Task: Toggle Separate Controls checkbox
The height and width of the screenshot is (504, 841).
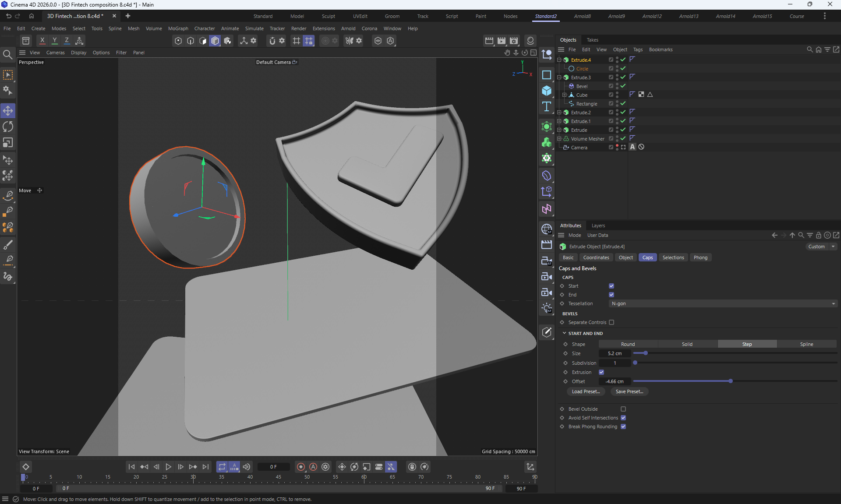Action: point(611,322)
